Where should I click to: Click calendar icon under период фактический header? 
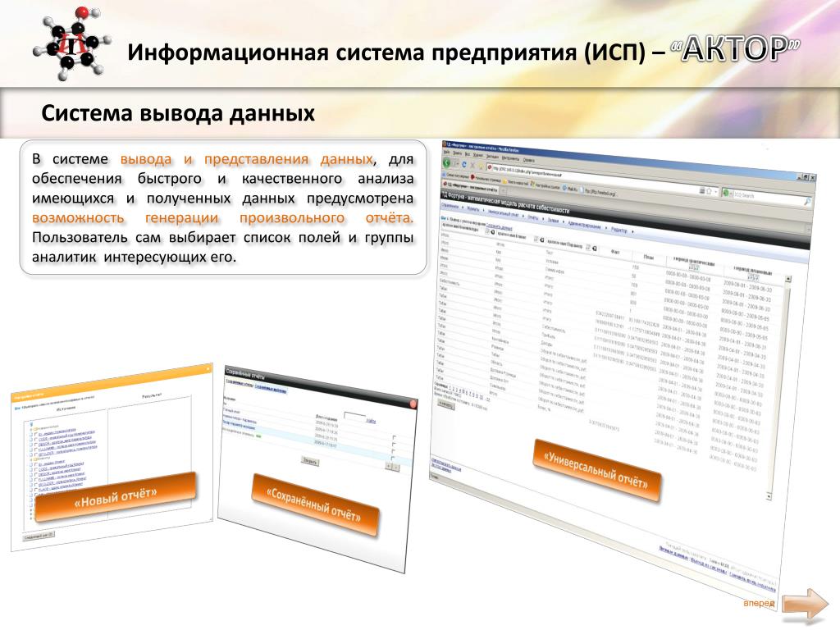pyautogui.click(x=694, y=267)
